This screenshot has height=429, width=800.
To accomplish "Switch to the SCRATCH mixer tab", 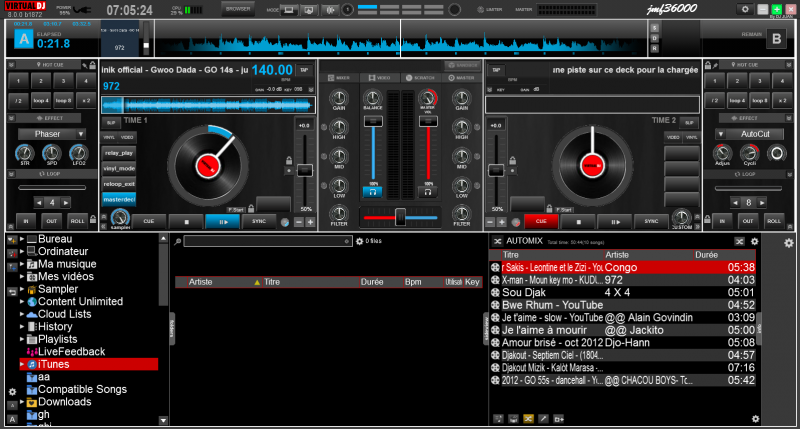I will click(419, 77).
